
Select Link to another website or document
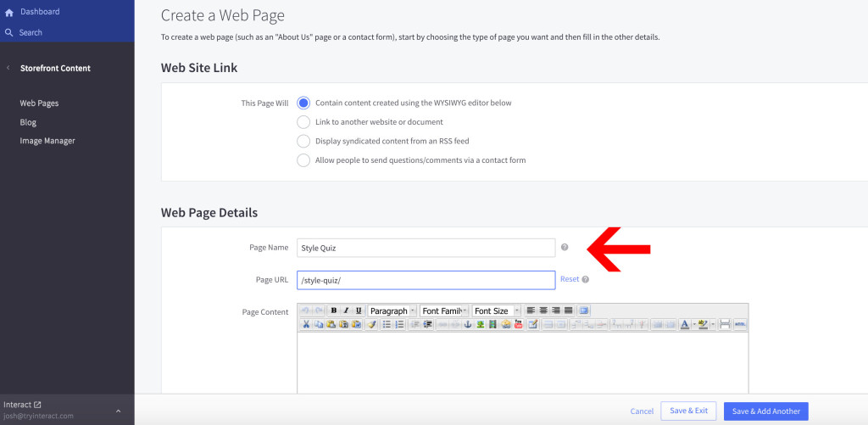pos(303,122)
